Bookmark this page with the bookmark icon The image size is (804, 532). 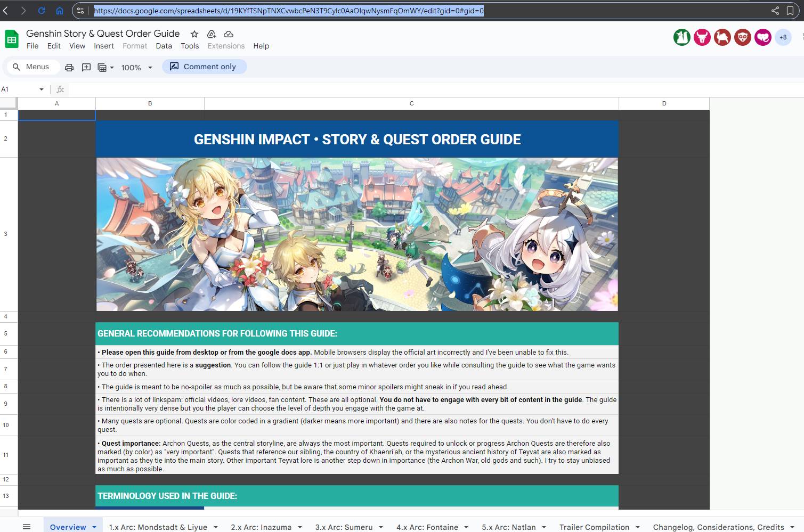790,11
